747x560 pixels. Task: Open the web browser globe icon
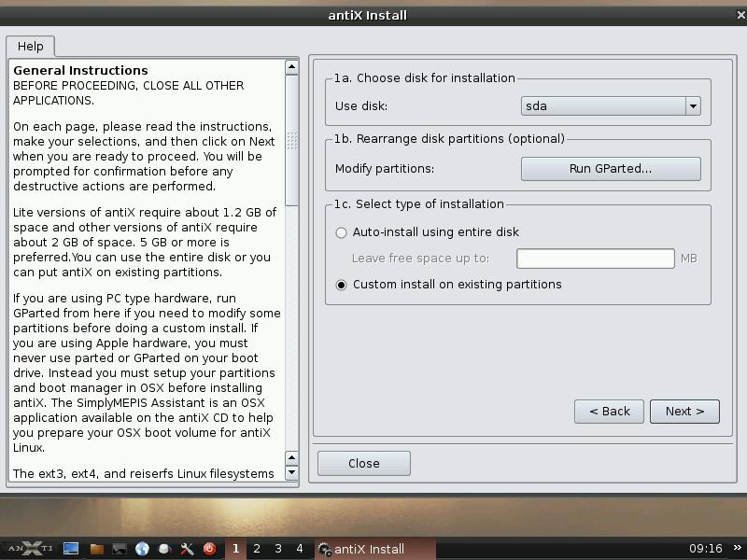point(142,549)
